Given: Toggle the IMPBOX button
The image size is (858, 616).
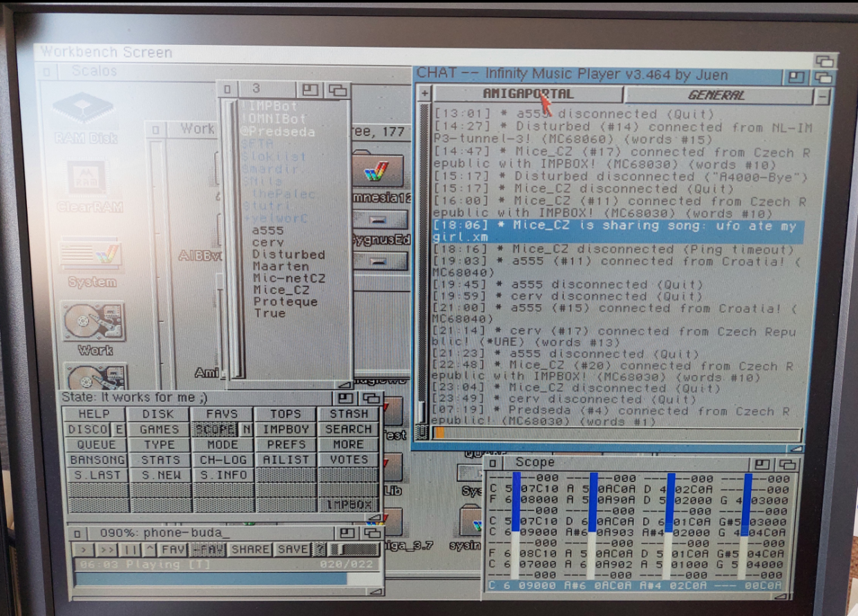Looking at the screenshot, I should [349, 505].
